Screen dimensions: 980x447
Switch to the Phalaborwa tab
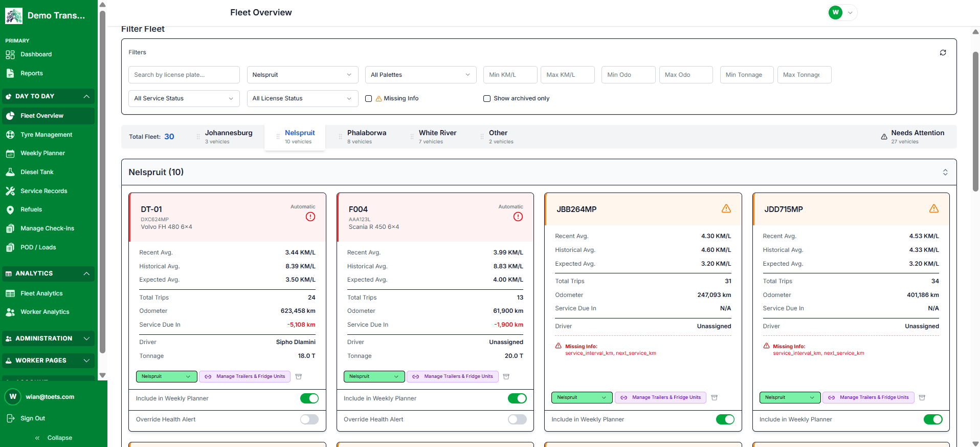coord(367,137)
